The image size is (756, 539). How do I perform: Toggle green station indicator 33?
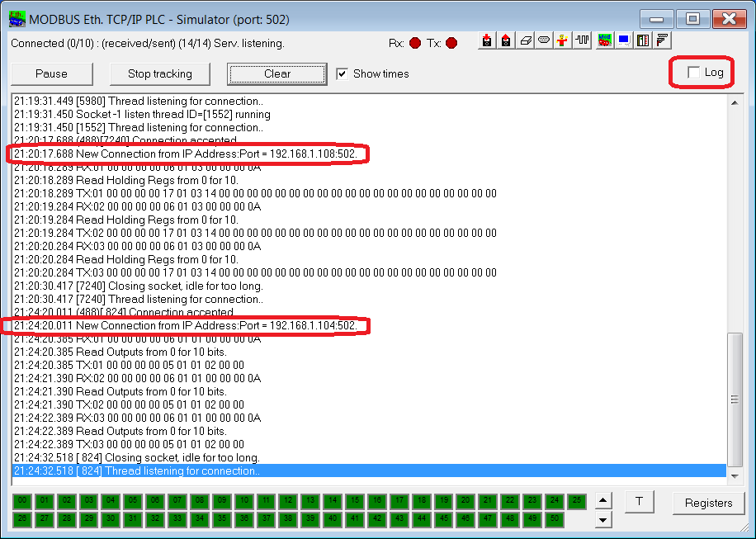pos(177,519)
